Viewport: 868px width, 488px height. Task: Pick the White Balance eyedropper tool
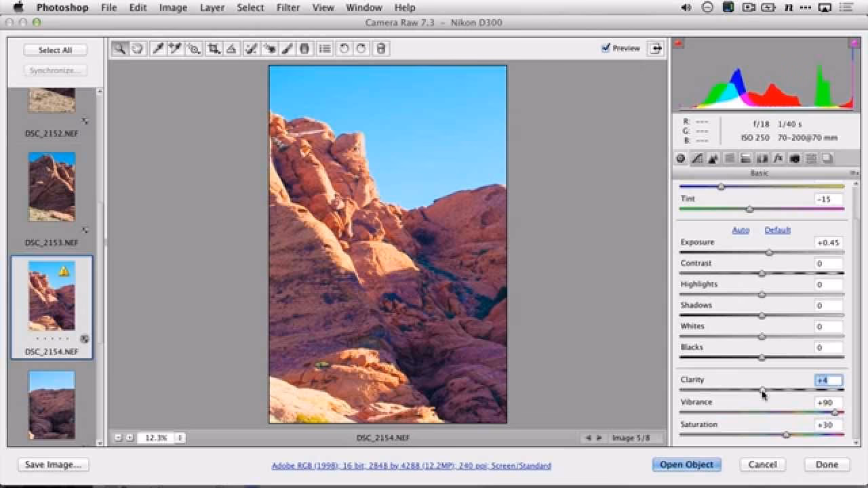tap(158, 49)
